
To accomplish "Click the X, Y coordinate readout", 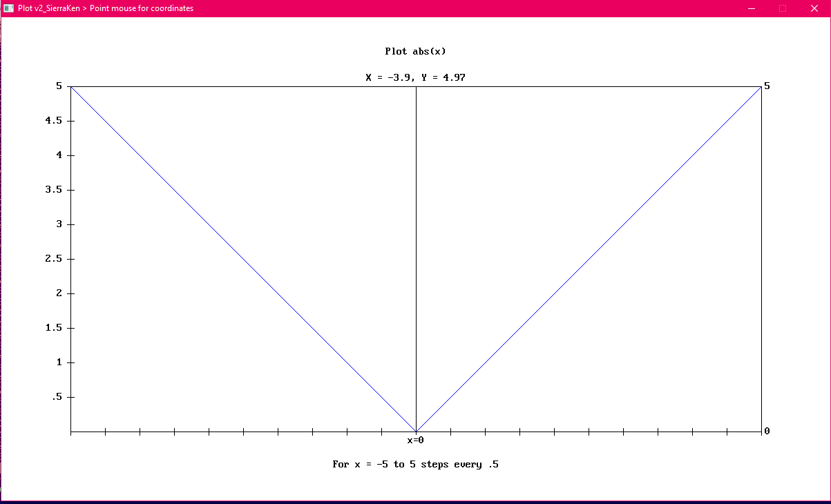I will click(415, 78).
